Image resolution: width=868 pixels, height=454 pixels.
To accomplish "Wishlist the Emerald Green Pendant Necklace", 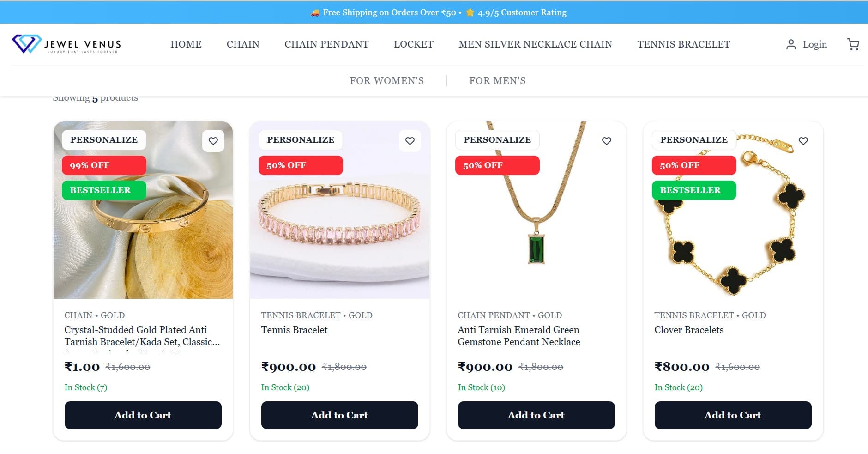I will point(606,141).
